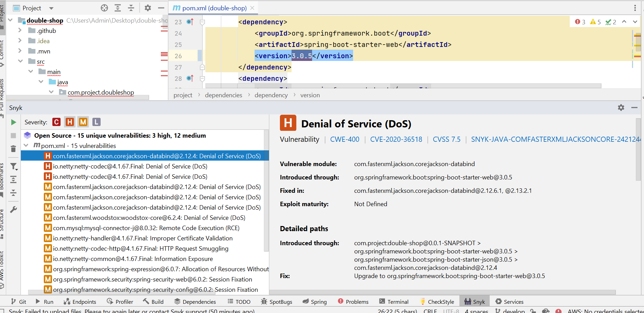Open the CVE-2020-36518 link
The height and width of the screenshot is (313, 644).
point(396,139)
